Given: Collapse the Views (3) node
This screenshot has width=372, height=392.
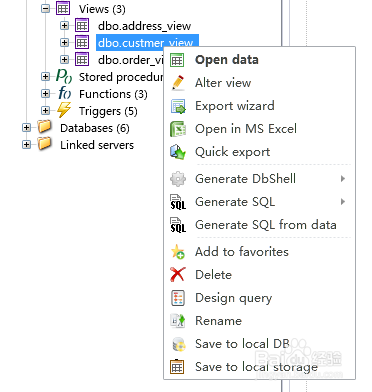Looking at the screenshot, I should tap(46, 9).
